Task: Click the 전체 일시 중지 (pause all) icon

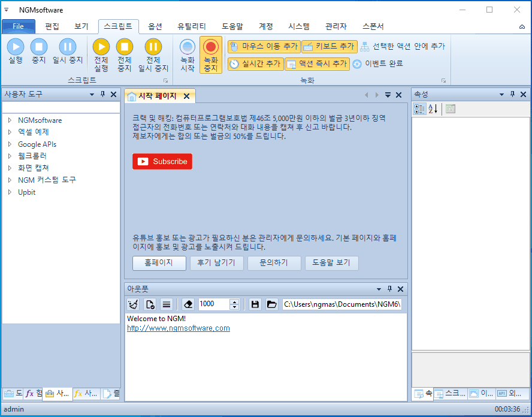Action: (153, 47)
